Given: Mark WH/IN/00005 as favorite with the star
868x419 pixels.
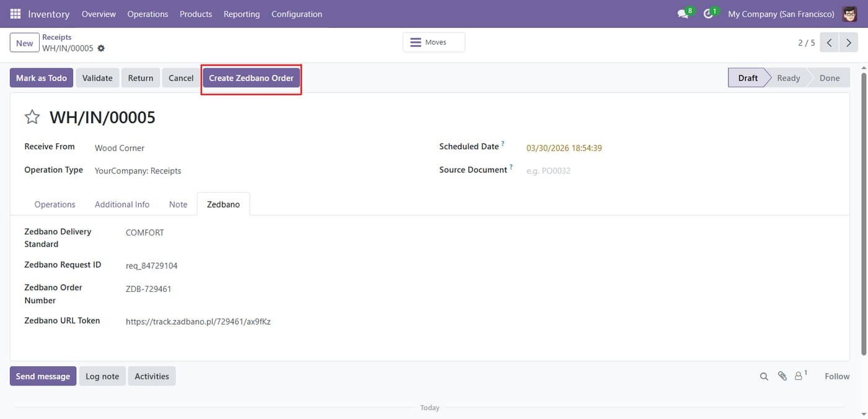Looking at the screenshot, I should 32,117.
